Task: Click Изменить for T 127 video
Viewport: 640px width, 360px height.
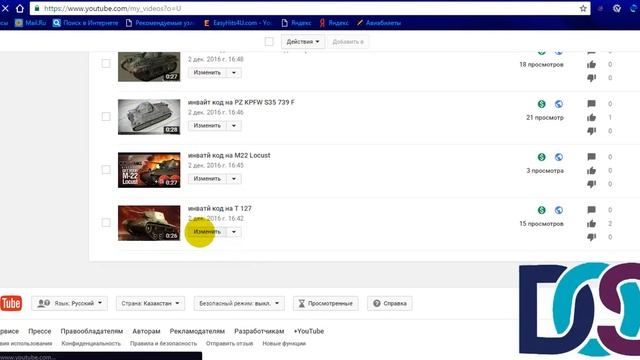Action: tap(207, 232)
